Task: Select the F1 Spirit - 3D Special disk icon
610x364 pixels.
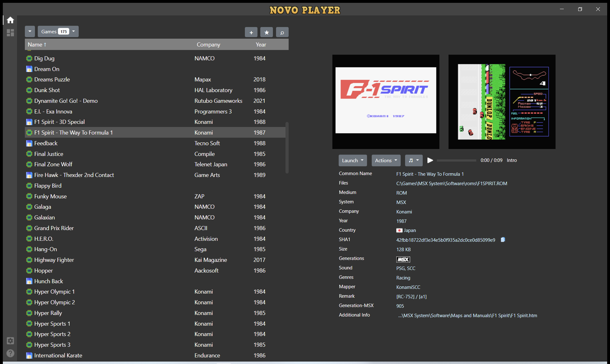Action: (29, 122)
